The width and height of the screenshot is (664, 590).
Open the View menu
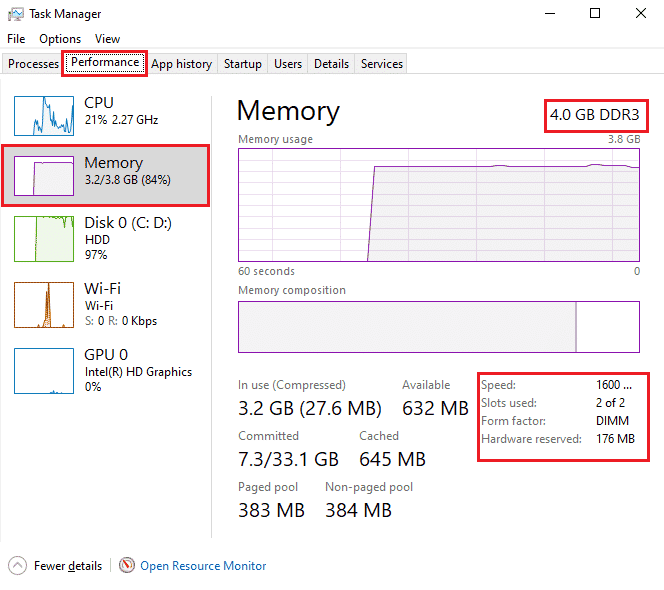107,39
